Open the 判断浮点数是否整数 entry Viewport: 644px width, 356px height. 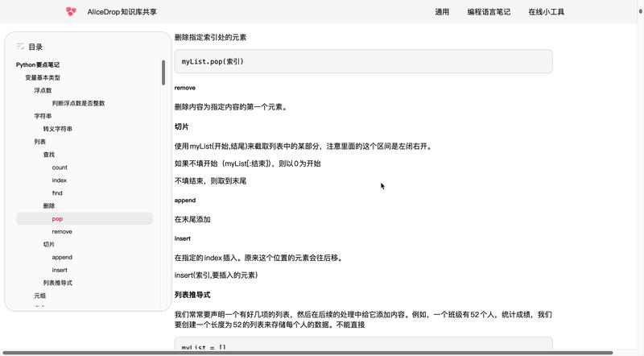(x=78, y=103)
